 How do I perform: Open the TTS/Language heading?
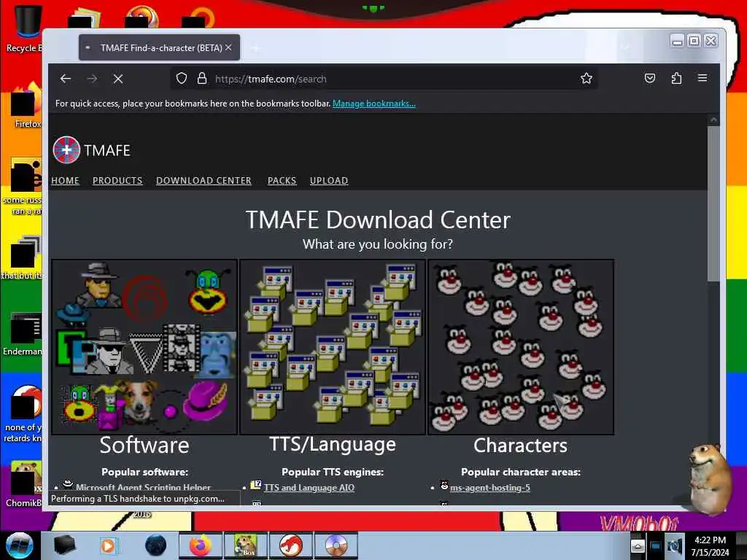click(333, 444)
